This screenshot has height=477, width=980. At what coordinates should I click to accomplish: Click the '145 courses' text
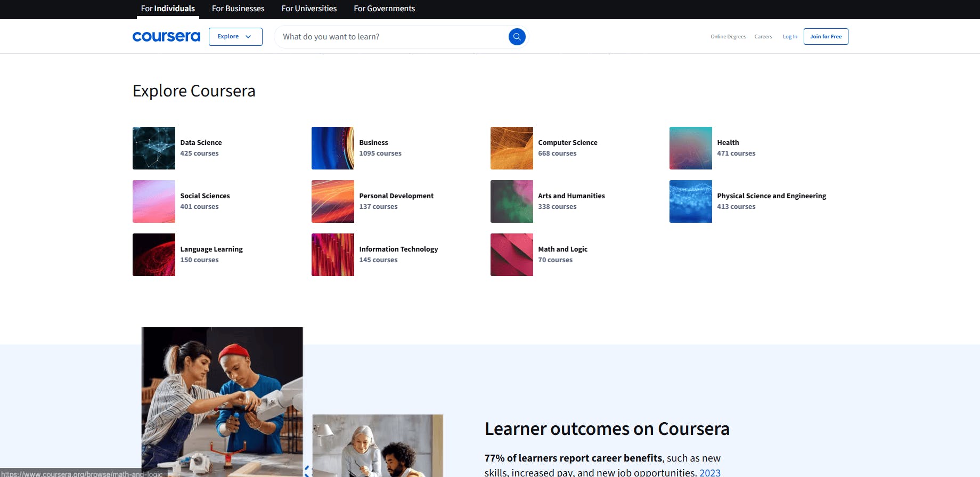click(378, 260)
